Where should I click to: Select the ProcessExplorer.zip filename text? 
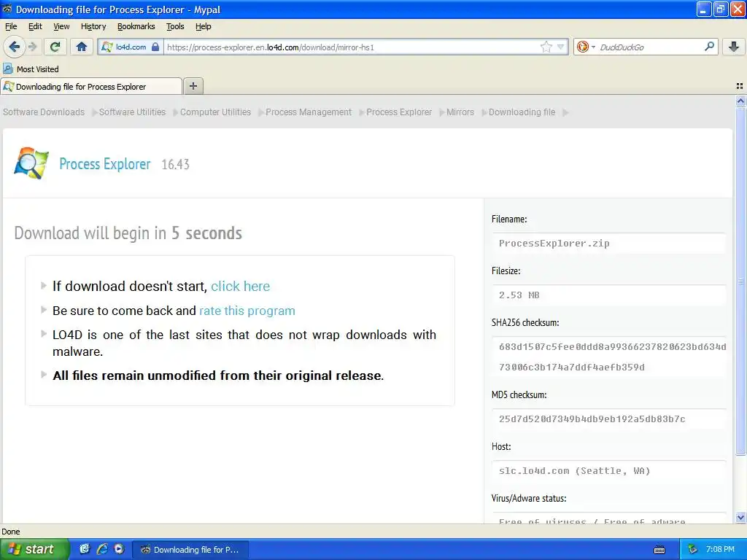(554, 244)
